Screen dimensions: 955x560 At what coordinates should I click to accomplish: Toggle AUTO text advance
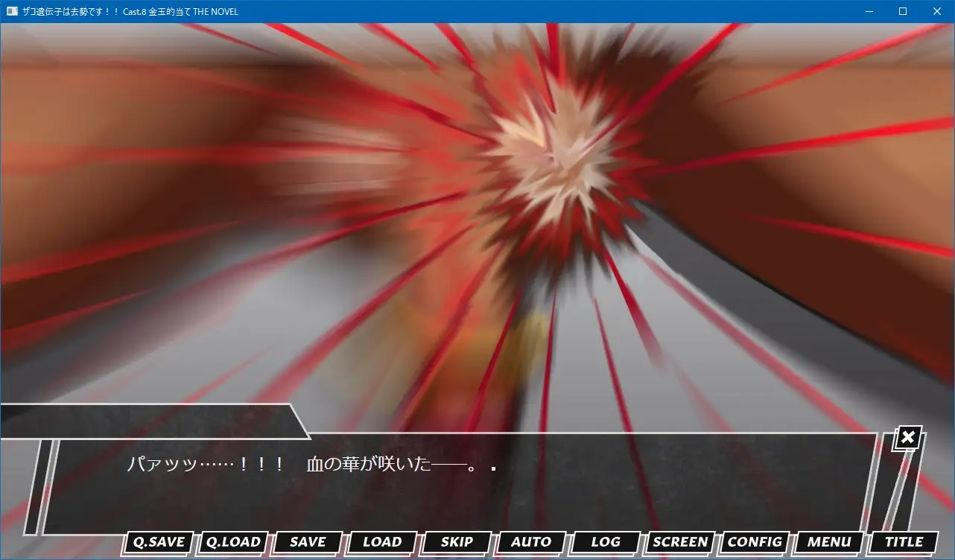tap(531, 542)
